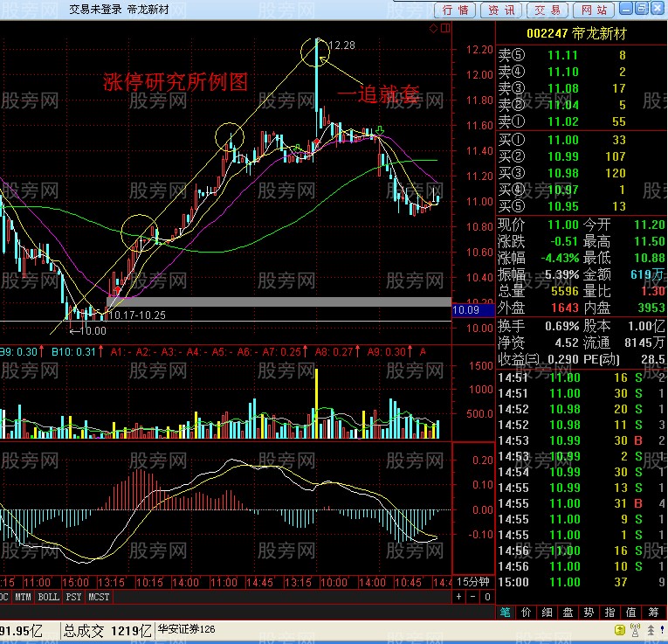This screenshot has height=644, width=668.
Task: Click the 涨幅 -4.43% change value
Action: pos(560,258)
